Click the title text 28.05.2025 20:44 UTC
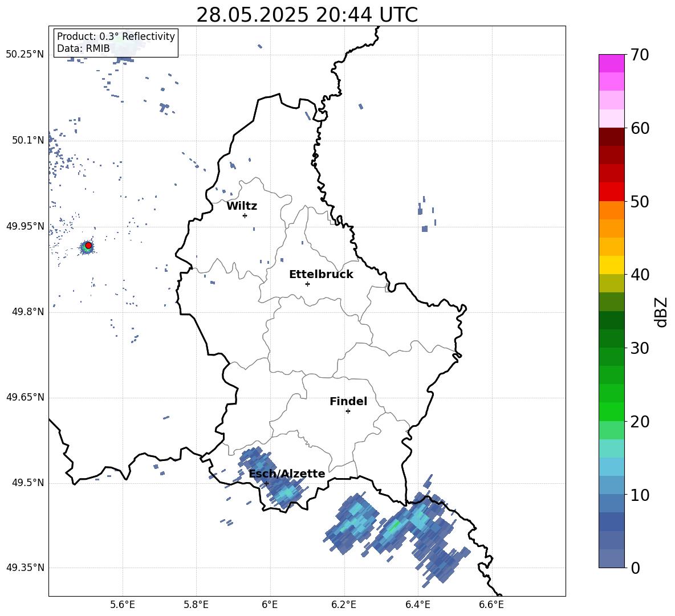 point(307,15)
